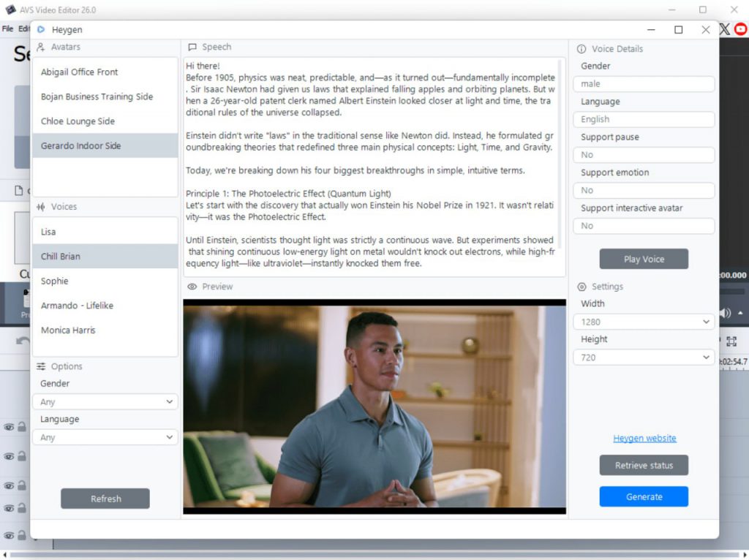Click the AVS Video Editor app icon
Image resolution: width=749 pixels, height=560 pixels.
[x=10, y=10]
